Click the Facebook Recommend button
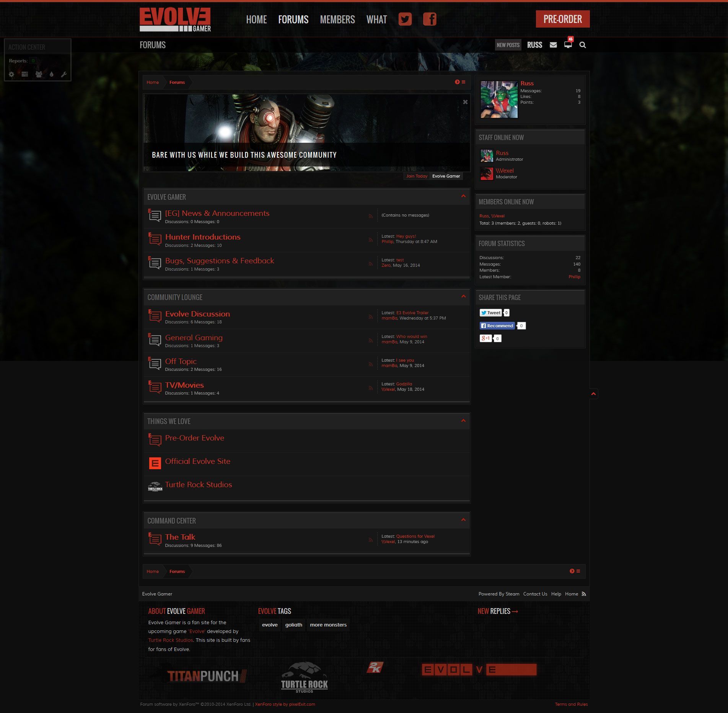 [x=497, y=326]
